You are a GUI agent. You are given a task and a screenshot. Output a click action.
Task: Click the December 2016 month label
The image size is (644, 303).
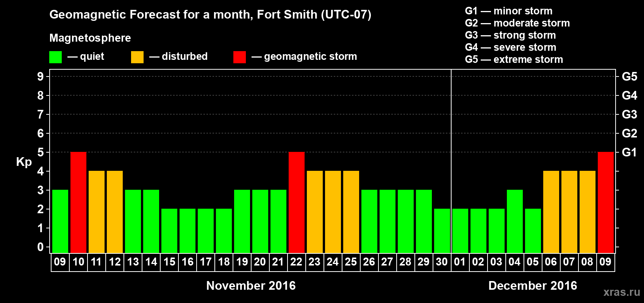(x=533, y=286)
